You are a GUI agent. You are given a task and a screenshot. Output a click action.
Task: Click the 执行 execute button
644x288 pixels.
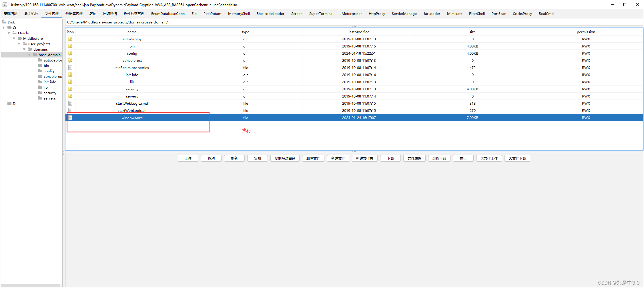pos(463,158)
